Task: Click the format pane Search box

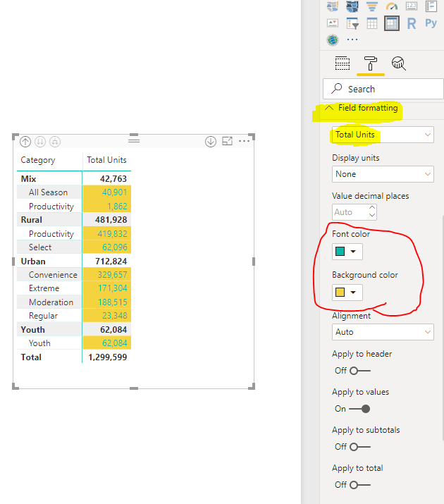Action: [x=383, y=89]
